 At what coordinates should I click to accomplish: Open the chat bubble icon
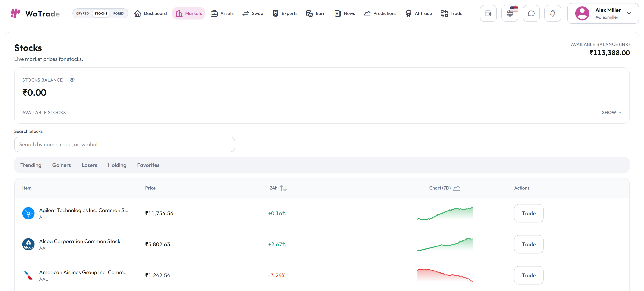coord(531,13)
